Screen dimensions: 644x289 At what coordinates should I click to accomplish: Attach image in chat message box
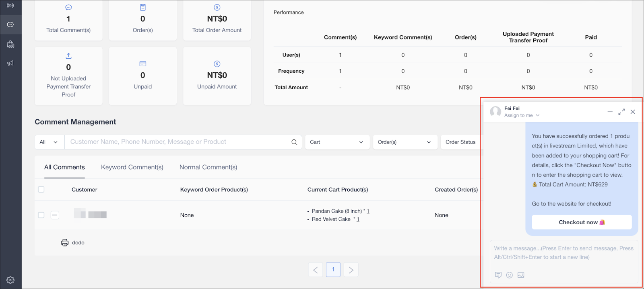pos(521,275)
